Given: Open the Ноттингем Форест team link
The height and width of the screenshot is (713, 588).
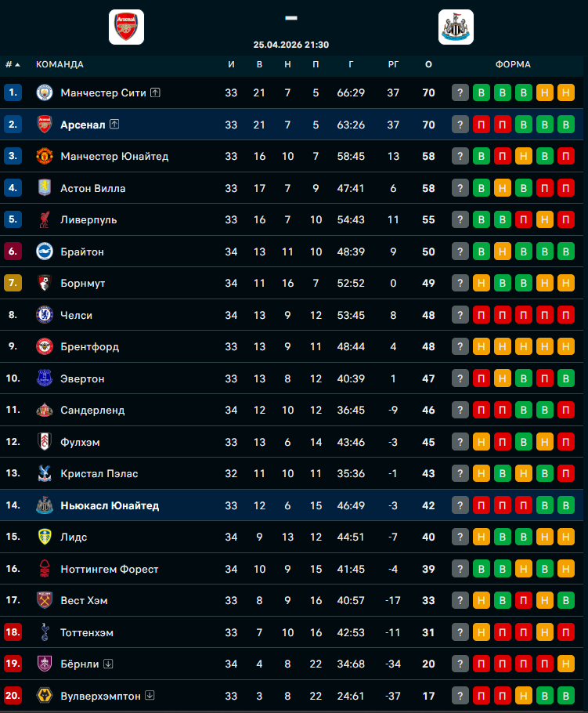Looking at the screenshot, I should 110,569.
